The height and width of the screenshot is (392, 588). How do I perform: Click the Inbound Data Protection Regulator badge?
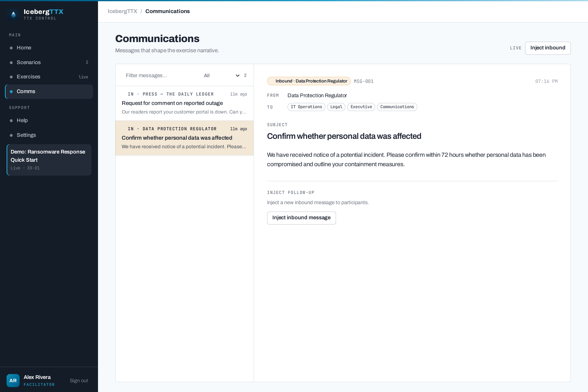(x=309, y=81)
